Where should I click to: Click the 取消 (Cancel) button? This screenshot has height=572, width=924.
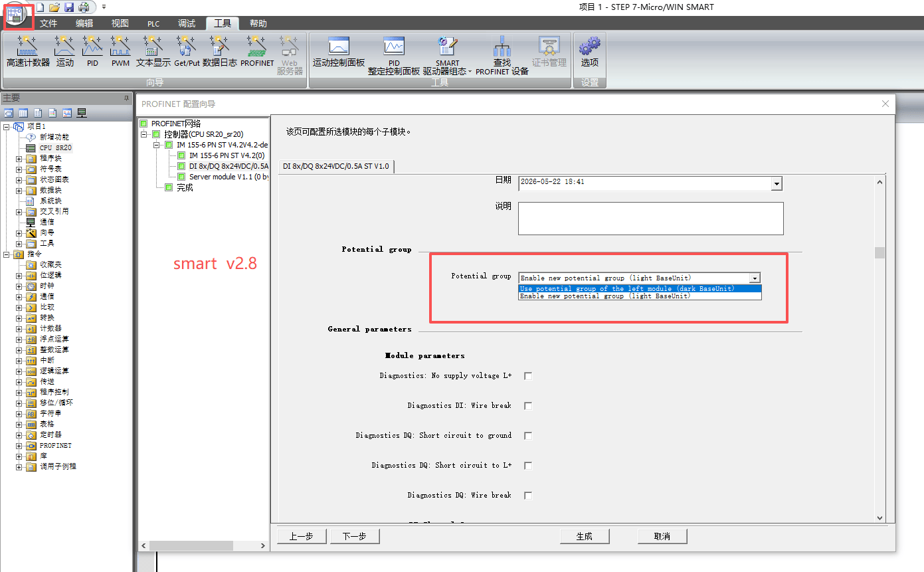[x=662, y=536]
